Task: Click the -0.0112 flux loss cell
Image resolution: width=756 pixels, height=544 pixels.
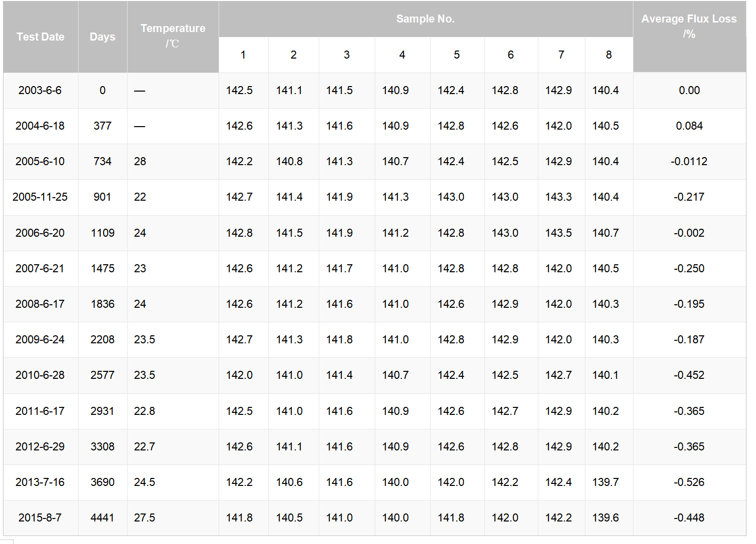Action: [689, 162]
